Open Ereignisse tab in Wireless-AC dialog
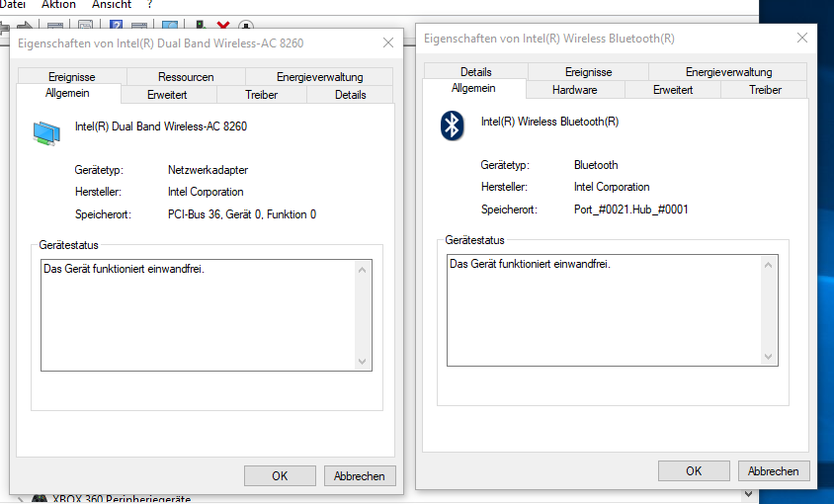This screenshot has height=504, width=834. pos(72,77)
